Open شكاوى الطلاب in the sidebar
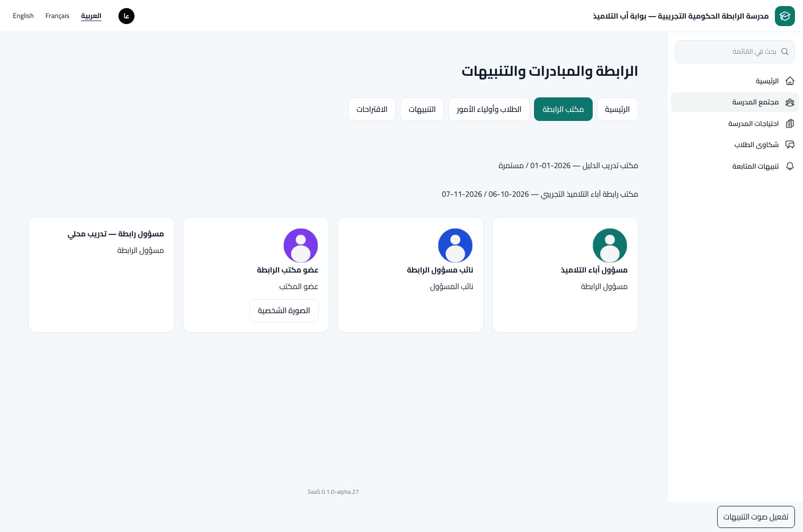803x532 pixels. point(735,145)
